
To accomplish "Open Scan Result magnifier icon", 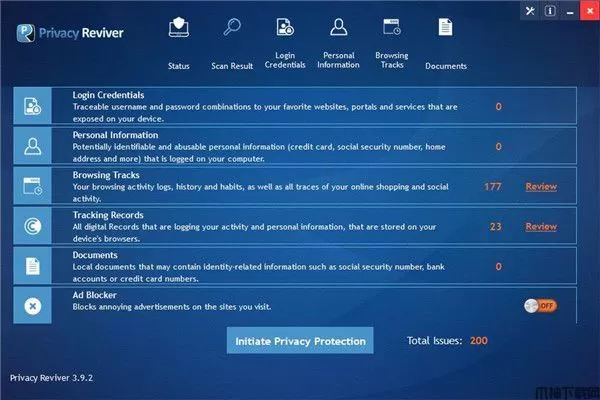I will (232, 27).
